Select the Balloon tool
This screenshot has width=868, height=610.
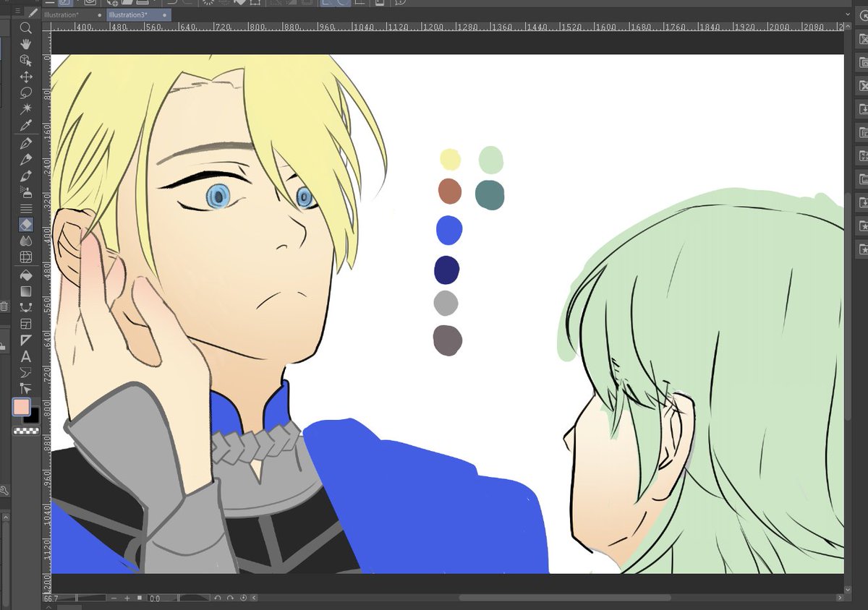coord(26,372)
